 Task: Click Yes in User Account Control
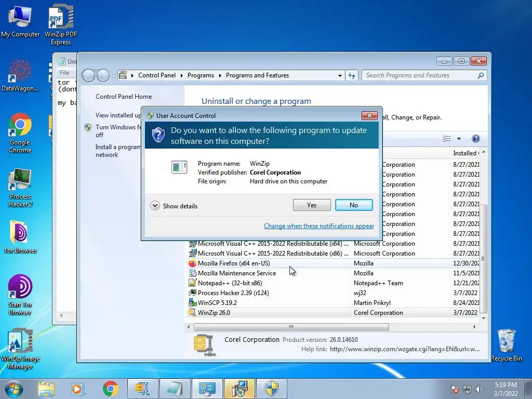[x=312, y=205]
